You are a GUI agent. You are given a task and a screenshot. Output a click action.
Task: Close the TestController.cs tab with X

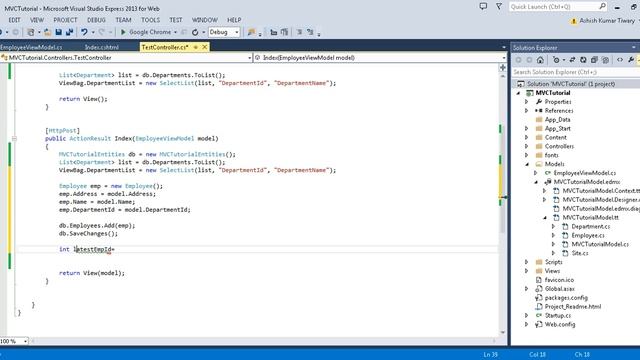pyautogui.click(x=205, y=47)
